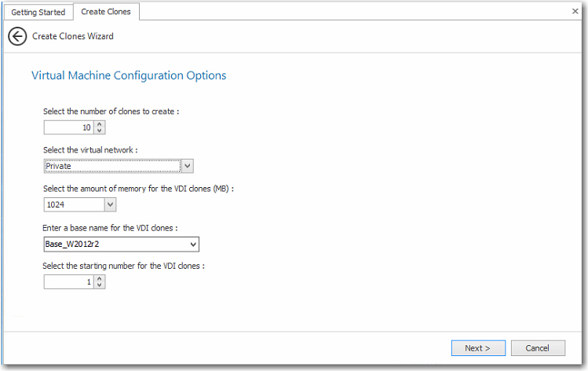
Task: Decrease the number of clones to create
Action: (100, 130)
